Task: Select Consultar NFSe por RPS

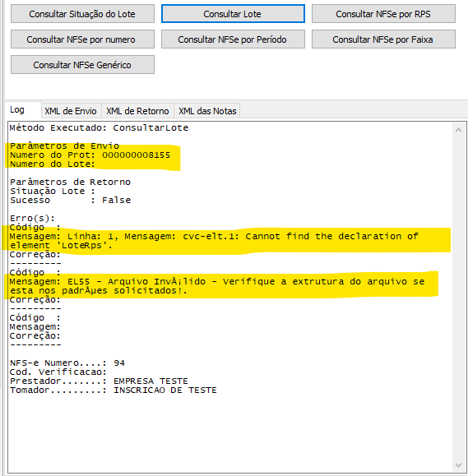Action: (x=383, y=14)
